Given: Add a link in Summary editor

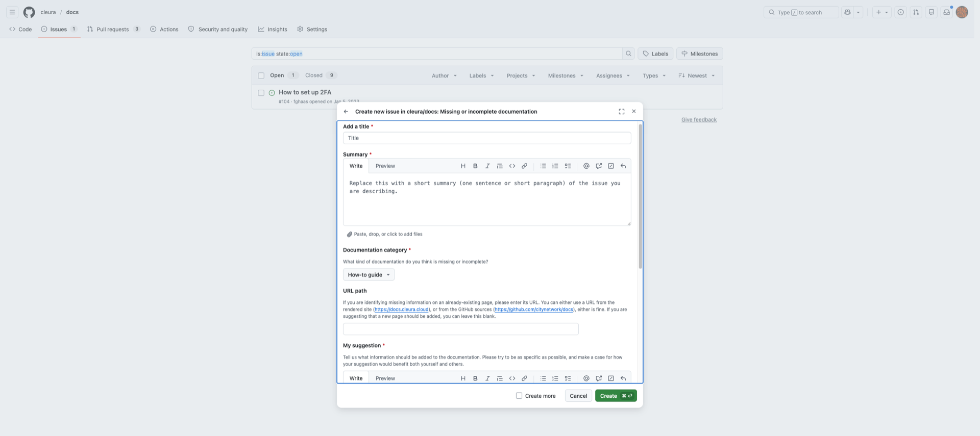Looking at the screenshot, I should coord(524,166).
